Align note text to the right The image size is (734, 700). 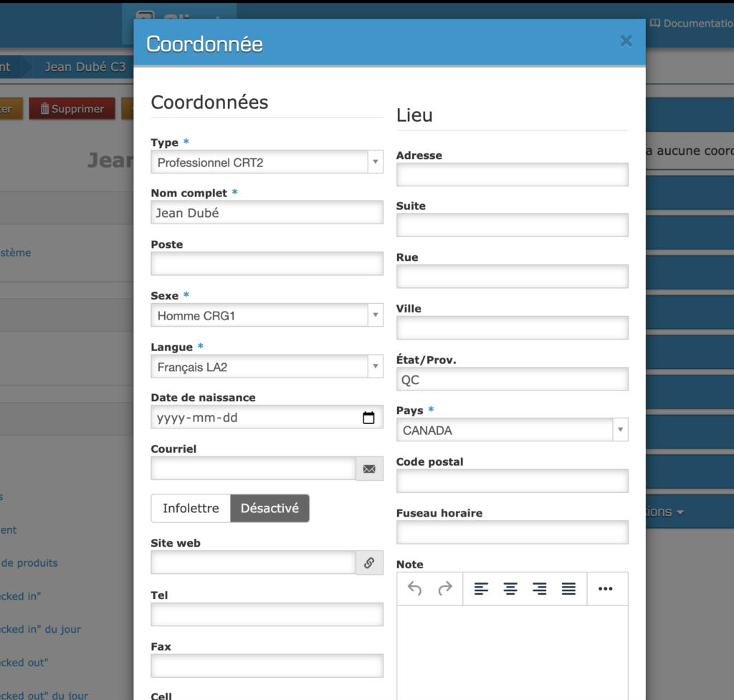click(x=539, y=588)
